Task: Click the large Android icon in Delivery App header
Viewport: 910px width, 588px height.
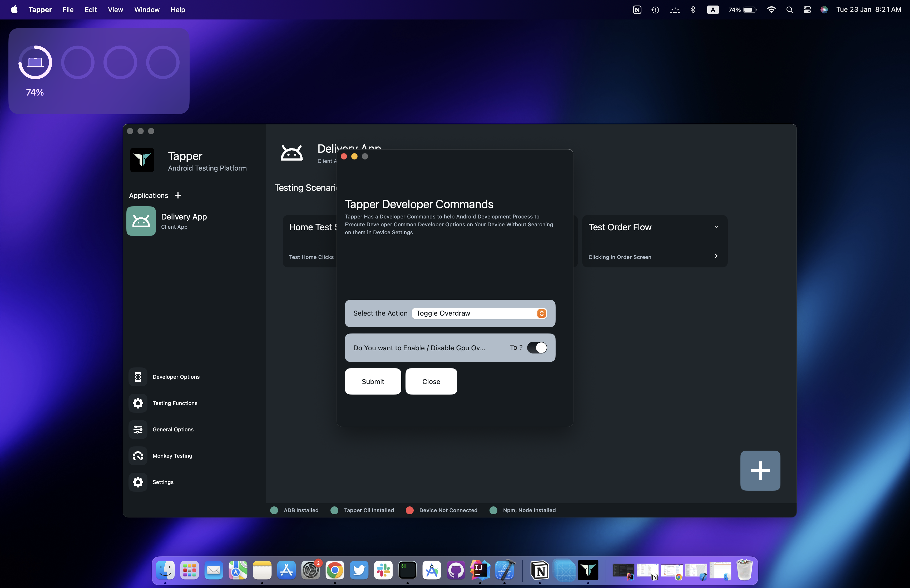Action: tap(292, 153)
